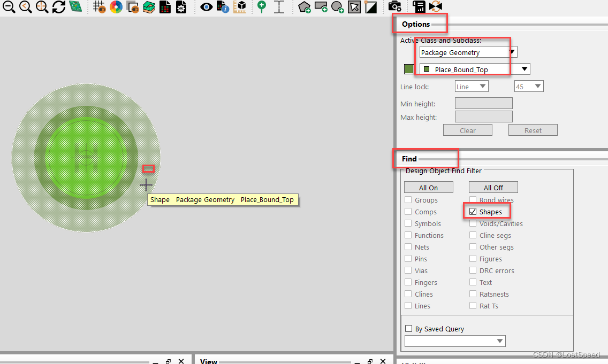Image resolution: width=608 pixels, height=364 pixels.
Task: Click the Find panel header
Action: 409,159
